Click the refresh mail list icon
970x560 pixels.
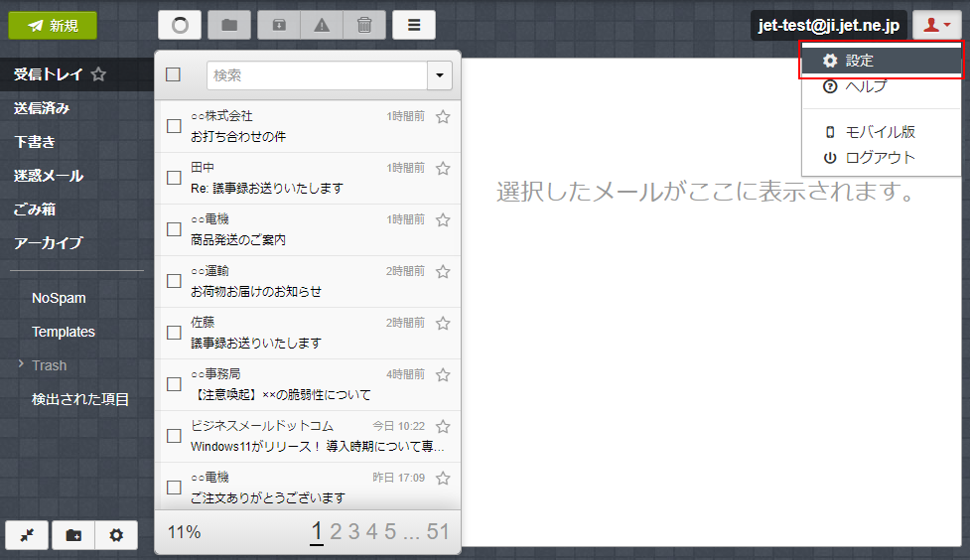[180, 26]
